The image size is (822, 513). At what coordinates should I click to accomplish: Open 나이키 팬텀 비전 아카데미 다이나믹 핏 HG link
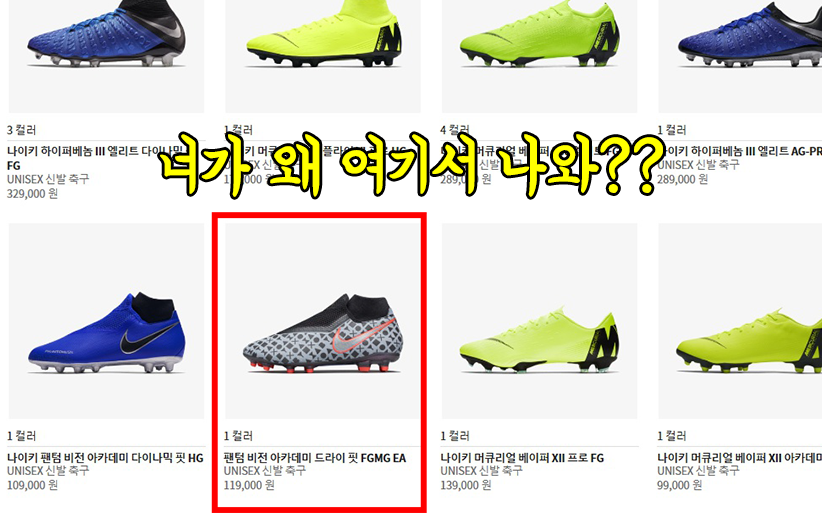coord(105,458)
